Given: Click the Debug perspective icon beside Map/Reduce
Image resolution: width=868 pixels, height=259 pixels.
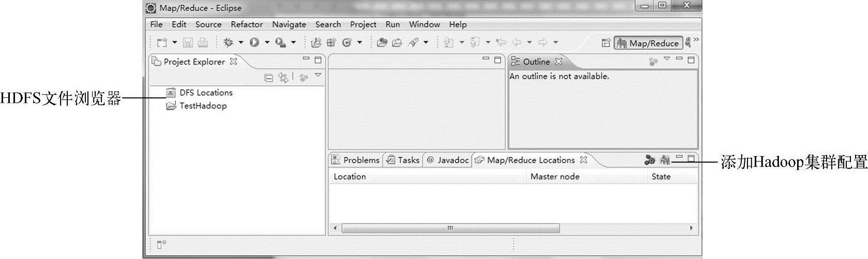Looking at the screenshot, I should (688, 42).
